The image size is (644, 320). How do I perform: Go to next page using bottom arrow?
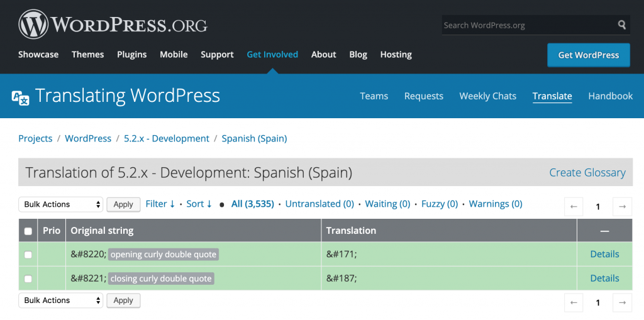tap(622, 303)
